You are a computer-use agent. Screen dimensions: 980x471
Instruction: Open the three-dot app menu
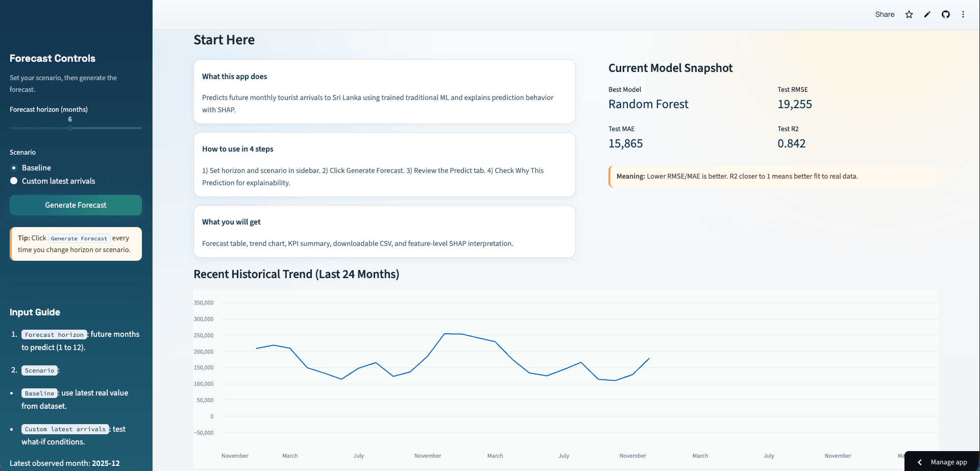click(x=963, y=14)
